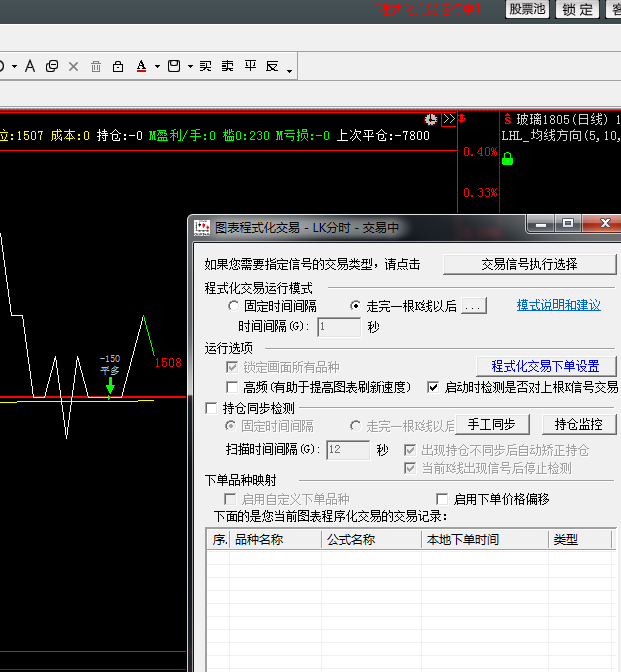The height and width of the screenshot is (672, 621).
Task: Click the text tool 'A' icon
Action: [29, 66]
